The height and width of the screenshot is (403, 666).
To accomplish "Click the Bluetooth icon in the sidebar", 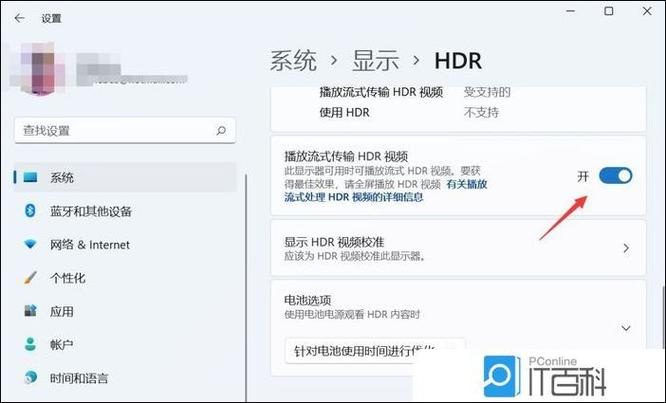I will point(30,210).
